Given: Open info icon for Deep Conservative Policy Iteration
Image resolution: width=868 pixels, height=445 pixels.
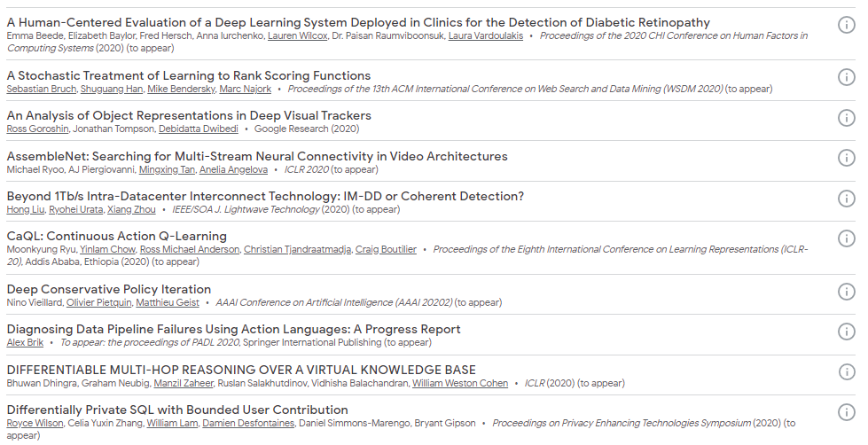Looking at the screenshot, I should click(846, 291).
